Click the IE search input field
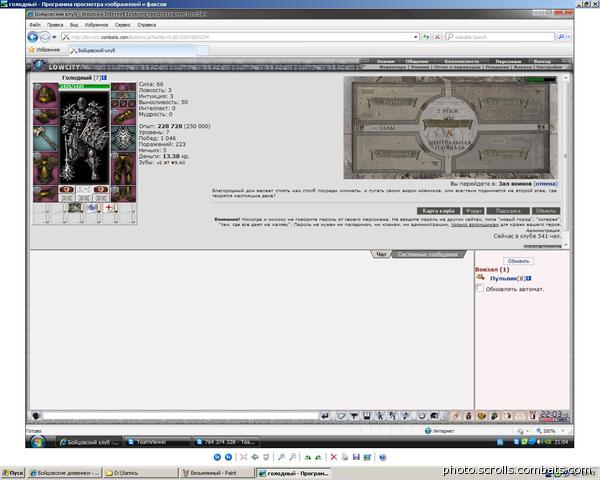Screen dimensions: 600x480 point(500,37)
